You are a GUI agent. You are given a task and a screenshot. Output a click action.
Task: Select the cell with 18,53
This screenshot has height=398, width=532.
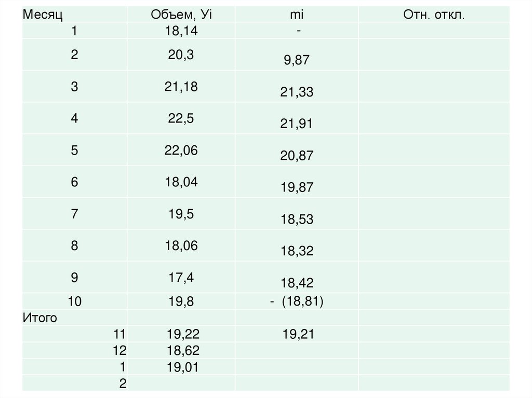[x=298, y=219]
